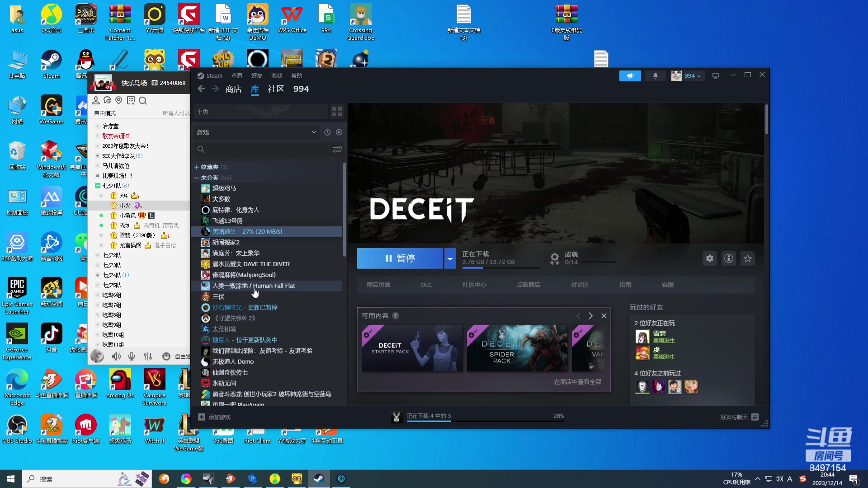Pause the DECEIT download
The width and height of the screenshot is (868, 488).
pyautogui.click(x=400, y=258)
